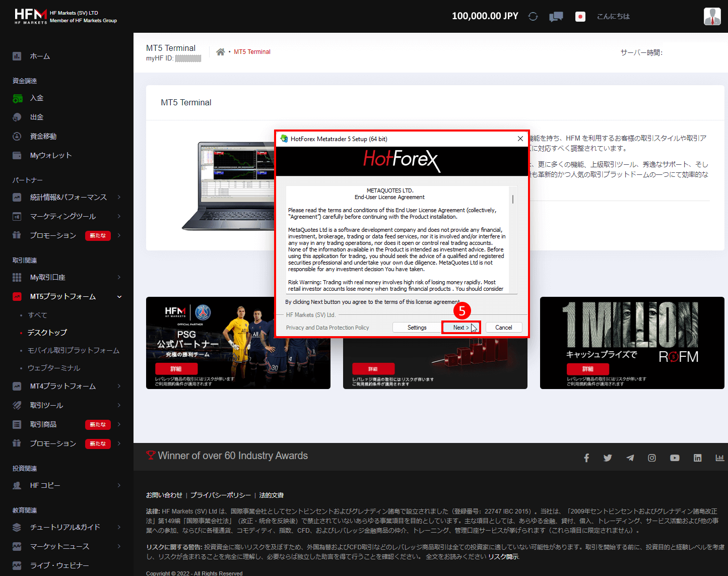Click the Instagram footer icon
Image resolution: width=728 pixels, height=576 pixels.
click(x=651, y=458)
